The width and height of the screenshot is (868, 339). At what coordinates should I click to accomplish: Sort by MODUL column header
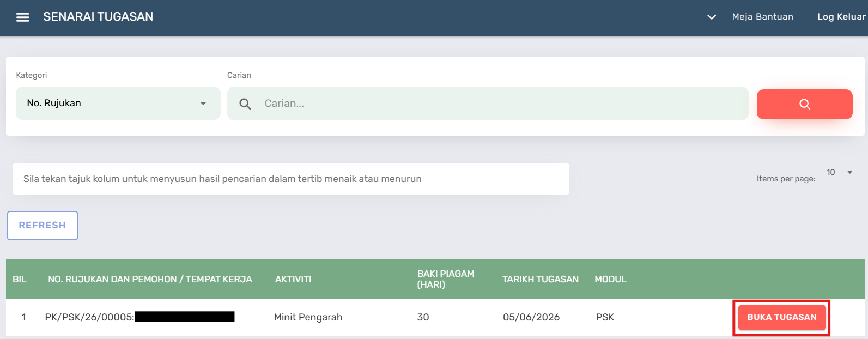tap(610, 279)
